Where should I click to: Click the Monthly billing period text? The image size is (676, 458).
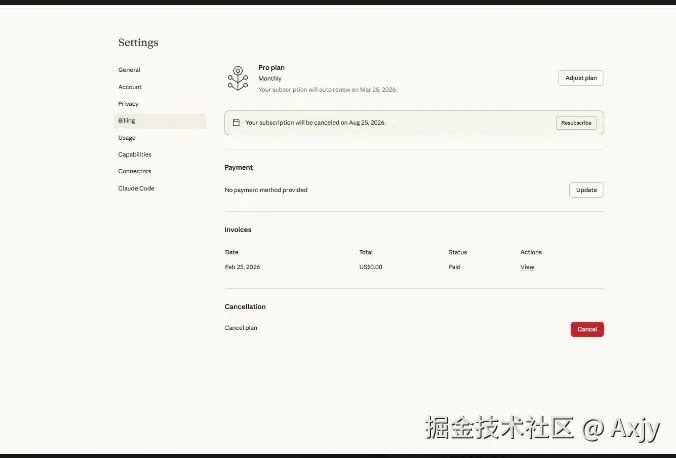270,78
